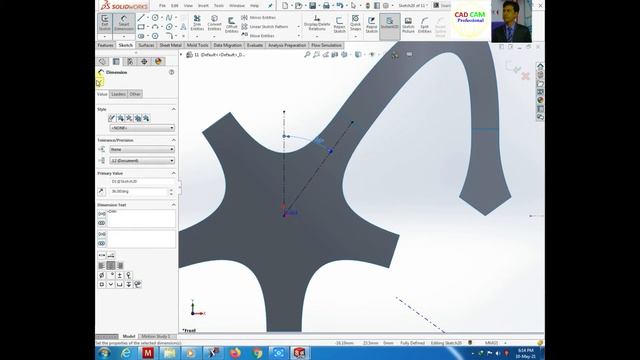Viewport: 640px width, 360px height.
Task: Click Convert Entities tool
Action: [x=214, y=23]
